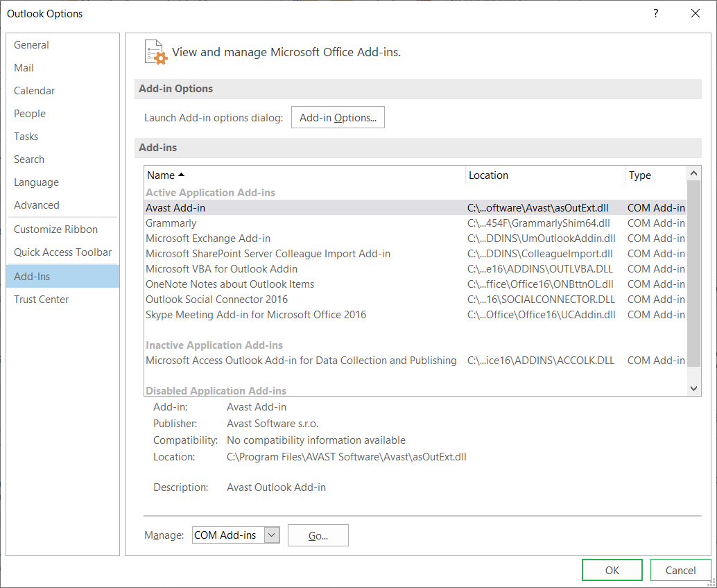Image resolution: width=717 pixels, height=588 pixels.
Task: Select Microsoft Exchange Add-in row
Action: [415, 239]
